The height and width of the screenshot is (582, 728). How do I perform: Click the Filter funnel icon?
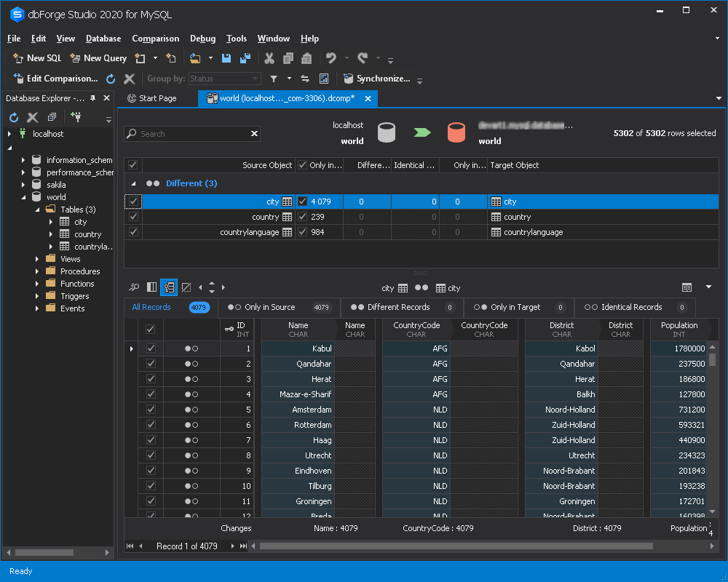[x=274, y=79]
